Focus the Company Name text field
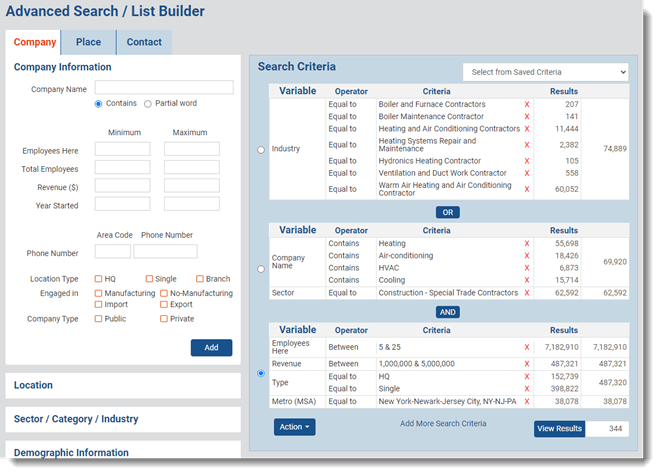The width and height of the screenshot is (660, 475). [164, 87]
